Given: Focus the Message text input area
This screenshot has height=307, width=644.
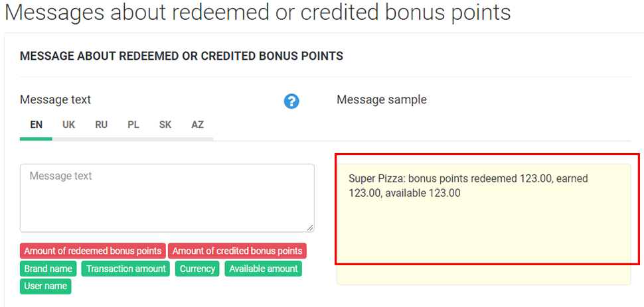Looking at the screenshot, I should [167, 198].
